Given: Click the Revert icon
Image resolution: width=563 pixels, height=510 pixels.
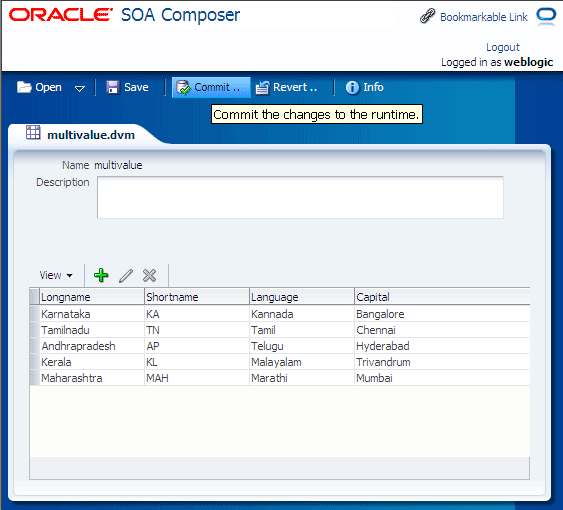Looking at the screenshot, I should 262,87.
